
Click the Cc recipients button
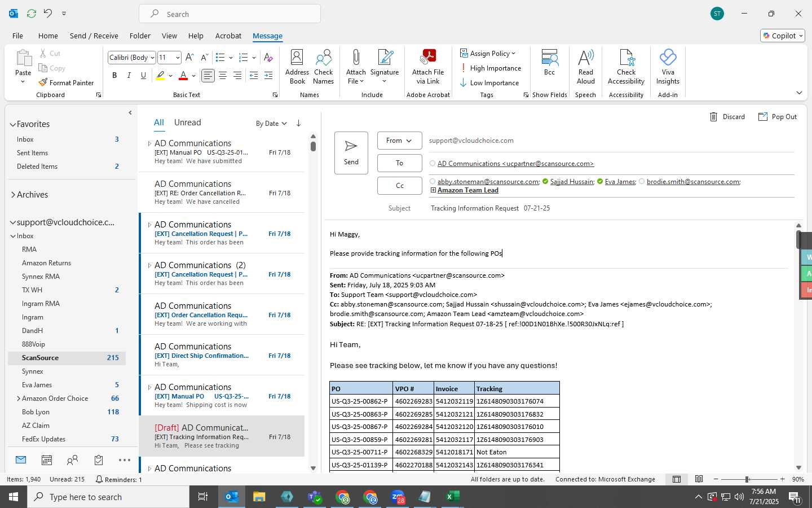[x=399, y=186]
